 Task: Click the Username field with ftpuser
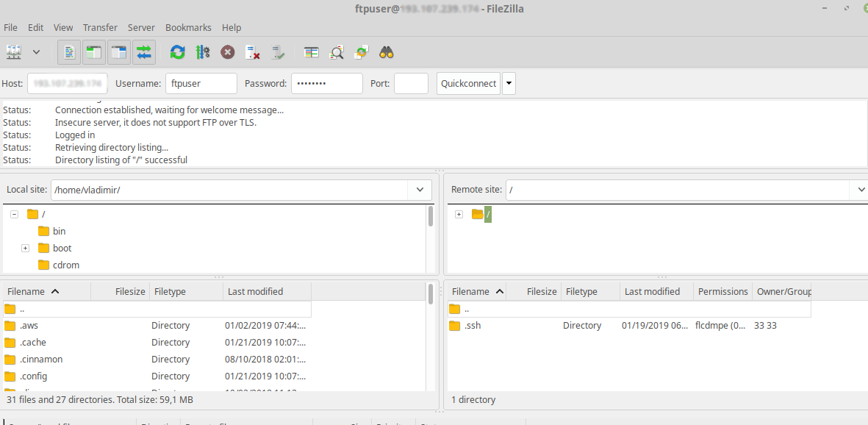[201, 84]
